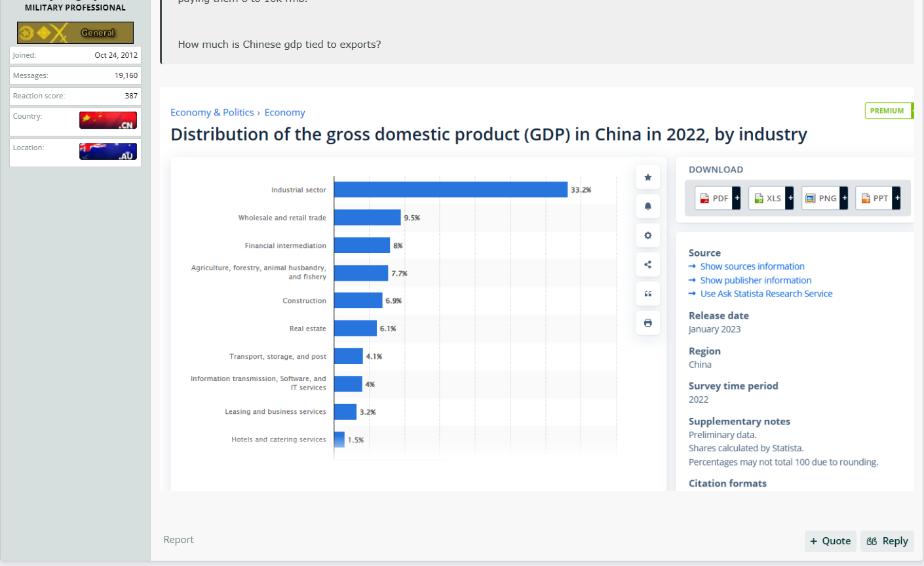
Task: Click the plus next to PNG
Action: click(x=844, y=198)
